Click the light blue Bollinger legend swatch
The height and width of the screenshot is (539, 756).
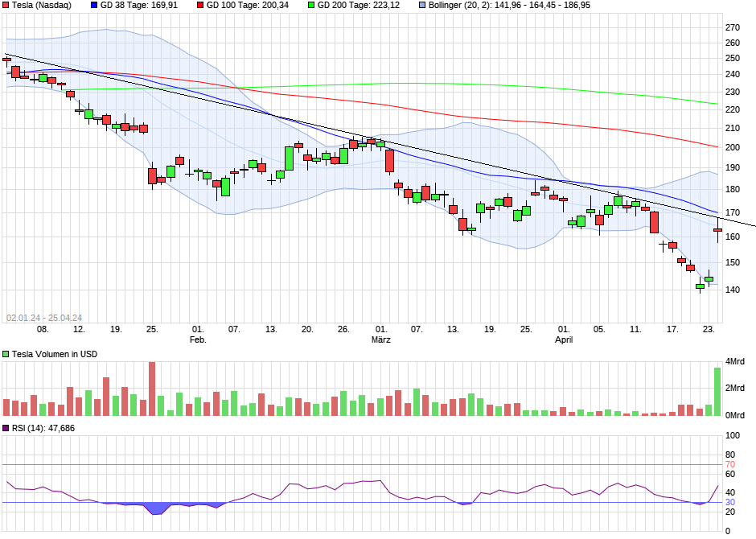pos(422,6)
